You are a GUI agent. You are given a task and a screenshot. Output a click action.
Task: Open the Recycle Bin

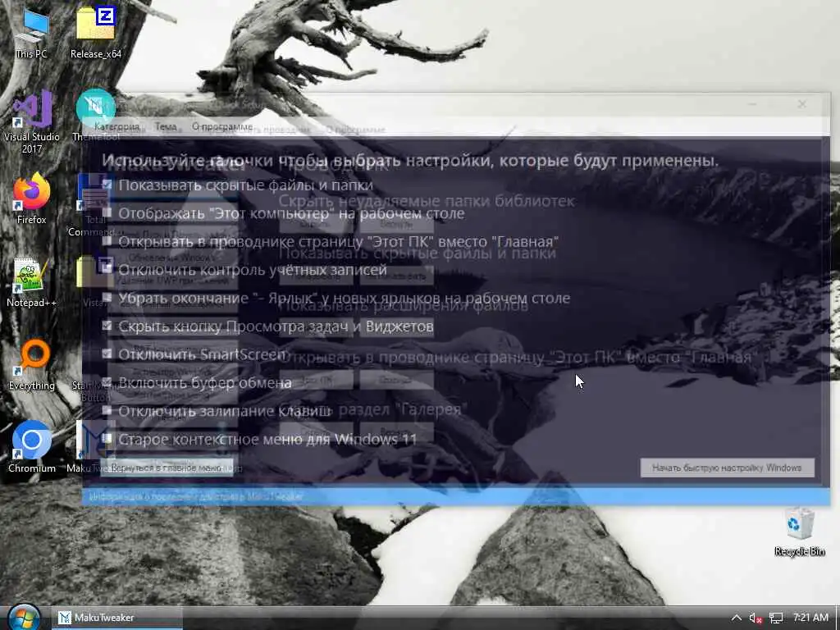click(x=799, y=532)
